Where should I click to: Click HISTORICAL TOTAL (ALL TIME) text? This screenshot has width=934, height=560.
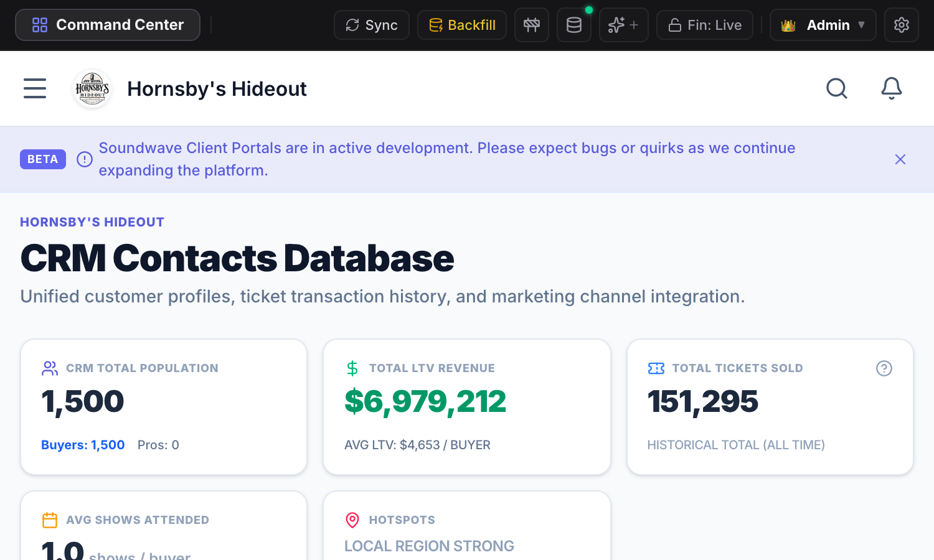(736, 445)
